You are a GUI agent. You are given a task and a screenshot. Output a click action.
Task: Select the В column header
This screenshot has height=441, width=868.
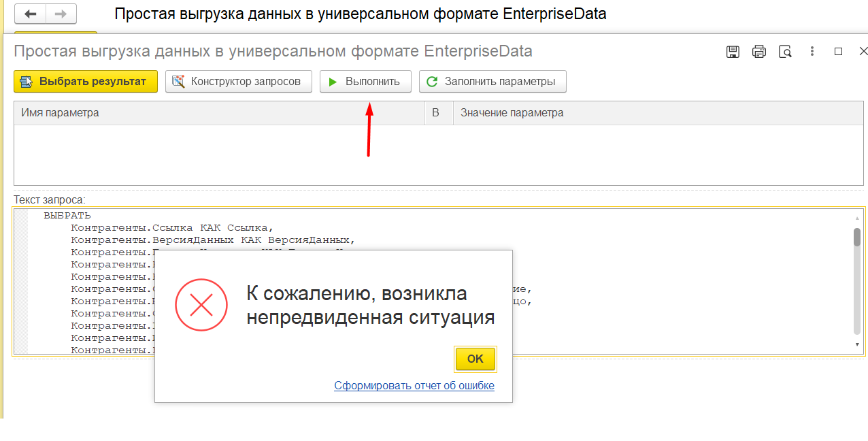(439, 113)
